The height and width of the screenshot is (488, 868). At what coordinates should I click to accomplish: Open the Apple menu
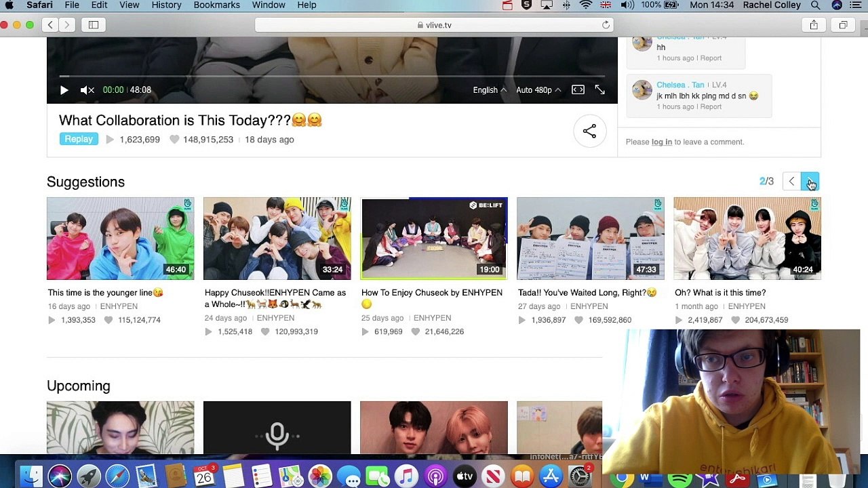tap(9, 5)
